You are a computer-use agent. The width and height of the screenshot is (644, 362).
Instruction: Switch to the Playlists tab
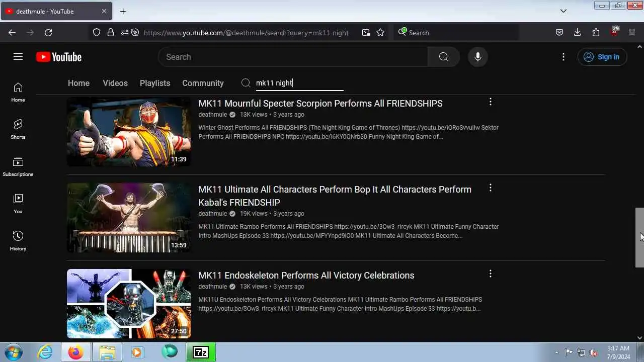[155, 83]
